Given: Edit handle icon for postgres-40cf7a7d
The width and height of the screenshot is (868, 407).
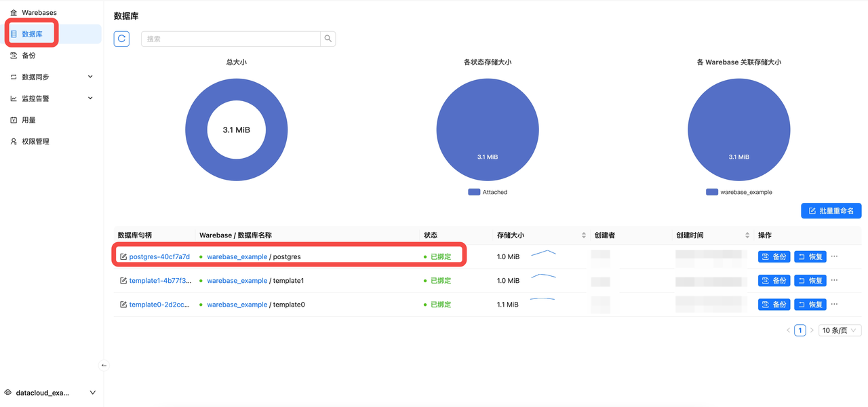Looking at the screenshot, I should tap(123, 257).
